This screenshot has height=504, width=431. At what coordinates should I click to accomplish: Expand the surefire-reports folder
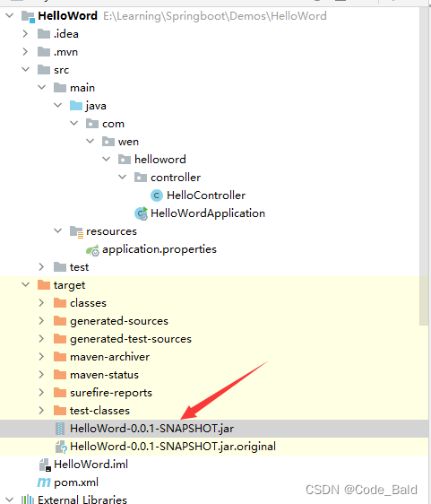41,393
